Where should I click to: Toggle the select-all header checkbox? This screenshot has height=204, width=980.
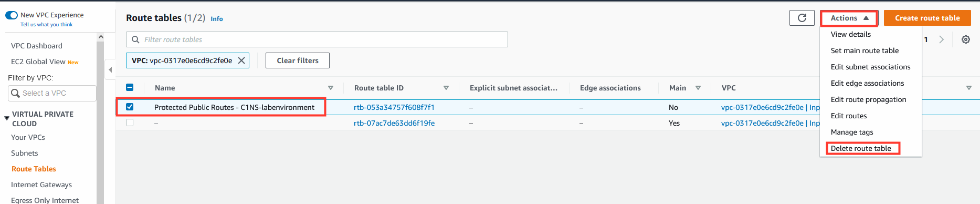130,87
